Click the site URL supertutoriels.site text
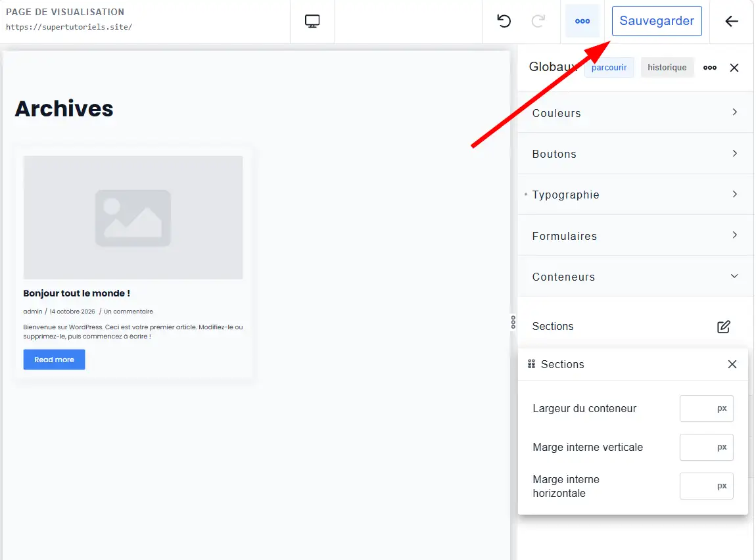The width and height of the screenshot is (756, 560). (x=69, y=27)
